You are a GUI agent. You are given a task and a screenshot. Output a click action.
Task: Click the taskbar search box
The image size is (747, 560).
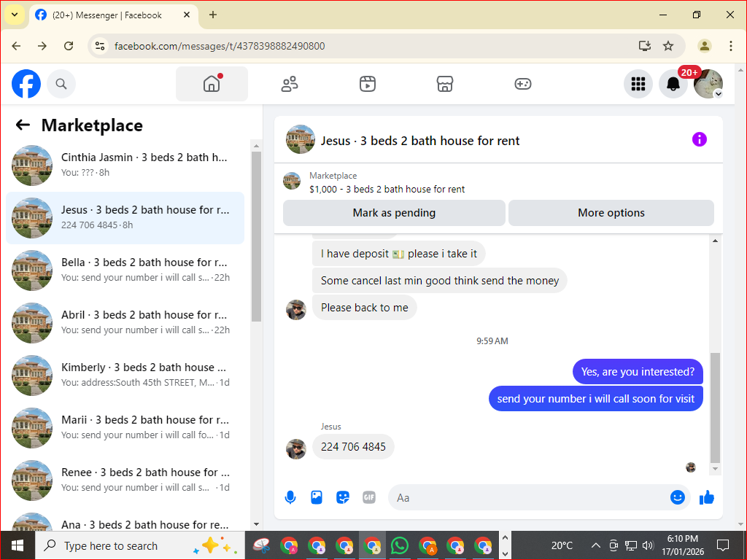pos(140,545)
